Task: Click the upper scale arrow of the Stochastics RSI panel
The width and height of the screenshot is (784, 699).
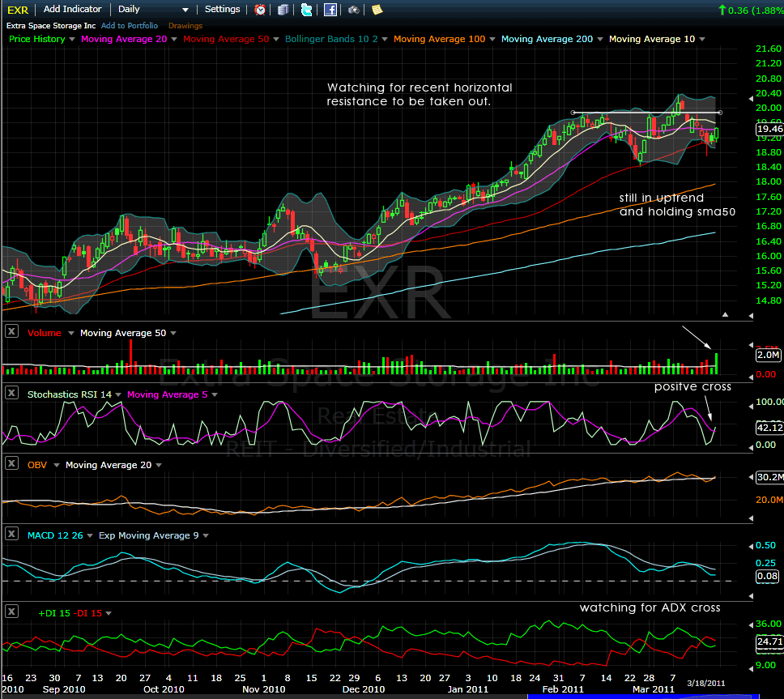Action: click(x=751, y=407)
